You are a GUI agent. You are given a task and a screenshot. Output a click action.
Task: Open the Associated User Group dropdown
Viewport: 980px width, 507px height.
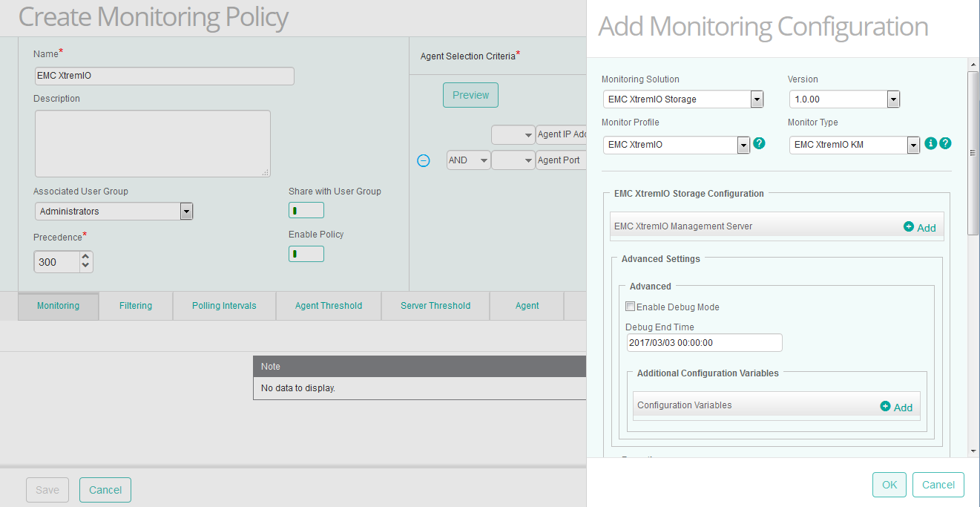click(186, 211)
